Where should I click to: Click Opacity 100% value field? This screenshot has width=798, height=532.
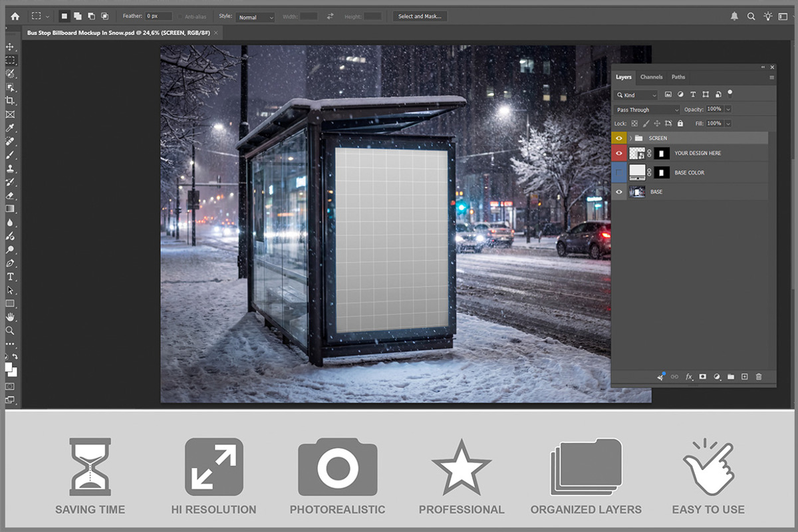714,109
